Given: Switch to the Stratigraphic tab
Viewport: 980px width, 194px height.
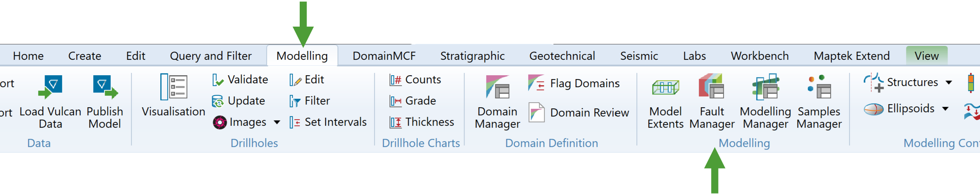Looking at the screenshot, I should [472, 56].
